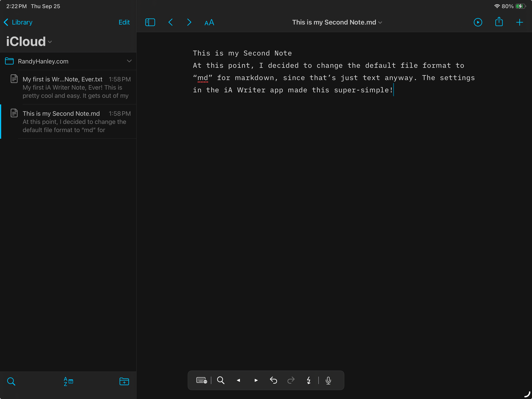Image resolution: width=532 pixels, height=399 pixels.
Task: Go back with the left chevron
Action: pyautogui.click(x=171, y=22)
